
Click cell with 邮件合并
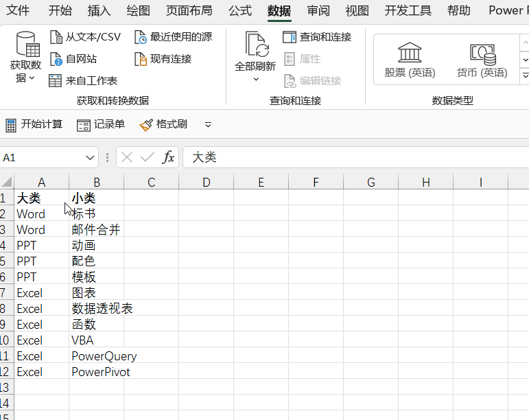pyautogui.click(x=97, y=229)
